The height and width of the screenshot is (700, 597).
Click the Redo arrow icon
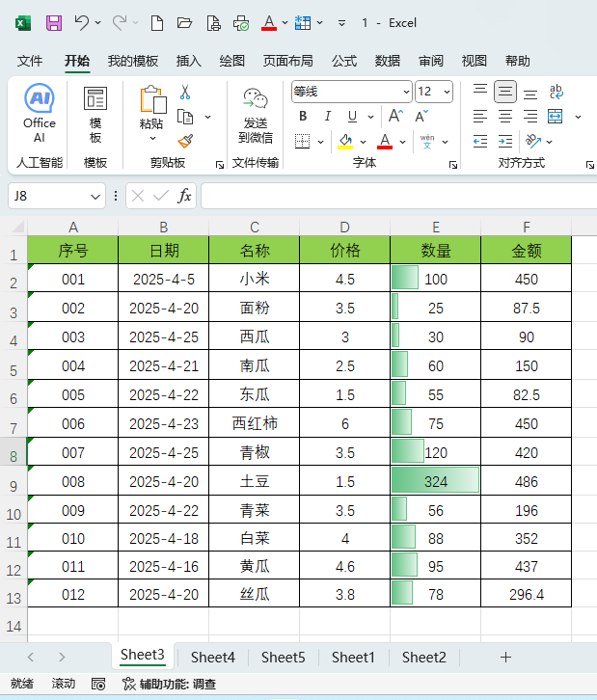tap(120, 22)
